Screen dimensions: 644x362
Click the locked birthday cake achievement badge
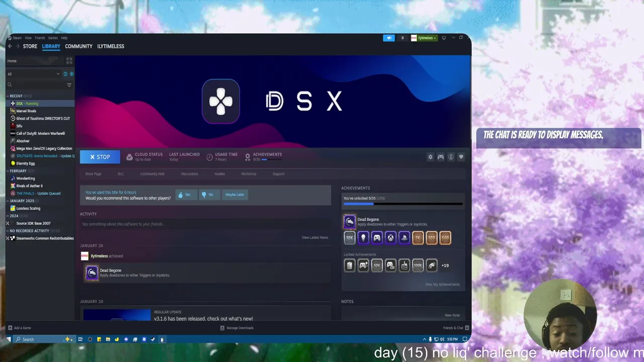tap(404, 265)
